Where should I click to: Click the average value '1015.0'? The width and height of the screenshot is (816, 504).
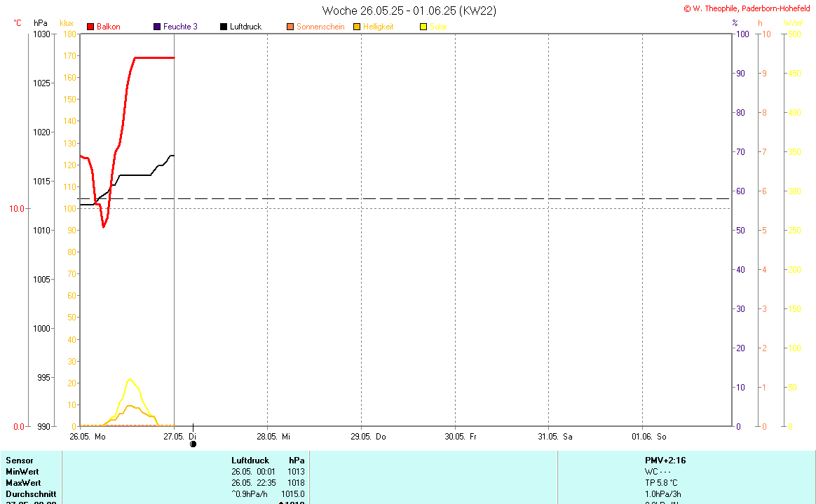[293, 494]
